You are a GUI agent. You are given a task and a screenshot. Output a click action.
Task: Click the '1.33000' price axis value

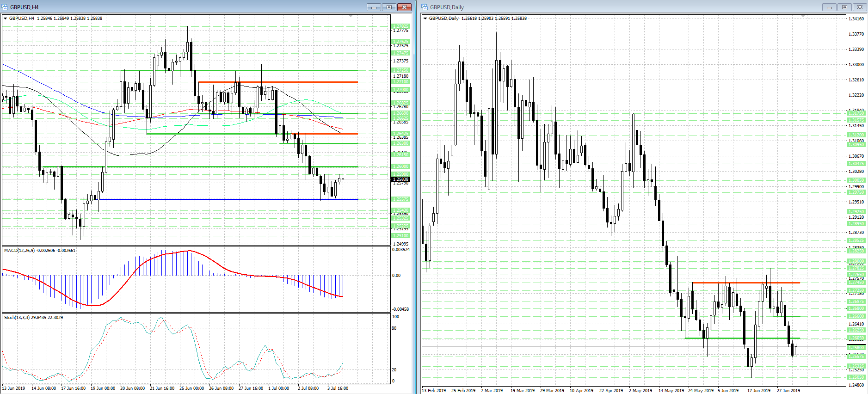point(856,65)
